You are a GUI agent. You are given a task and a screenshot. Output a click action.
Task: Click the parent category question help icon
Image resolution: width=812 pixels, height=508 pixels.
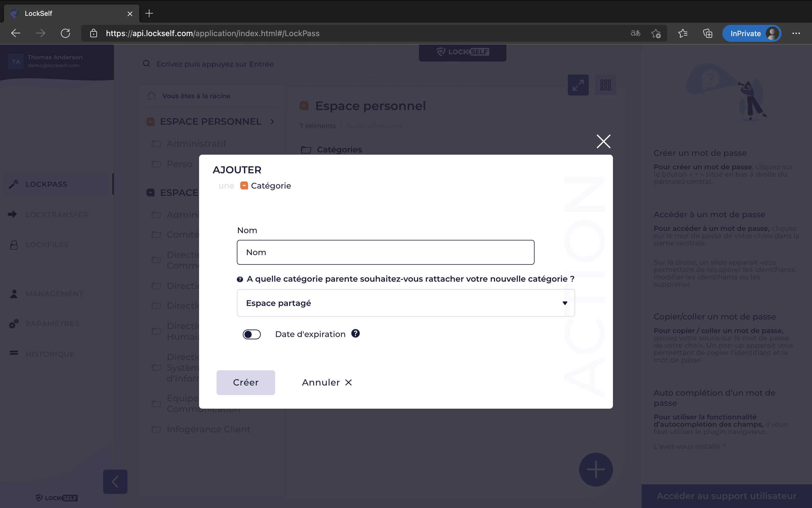[240, 279]
